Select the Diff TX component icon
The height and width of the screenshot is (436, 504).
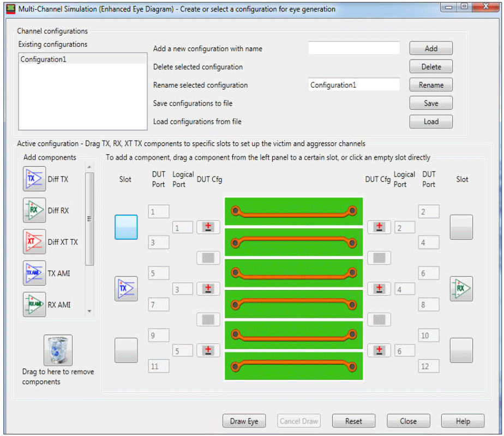[x=34, y=179]
